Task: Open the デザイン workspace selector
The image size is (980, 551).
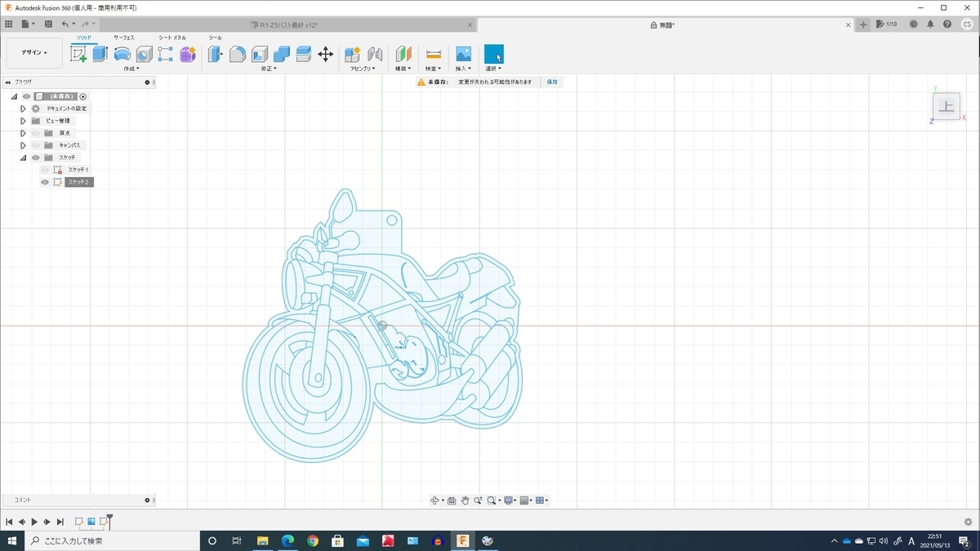Action: pyautogui.click(x=33, y=52)
